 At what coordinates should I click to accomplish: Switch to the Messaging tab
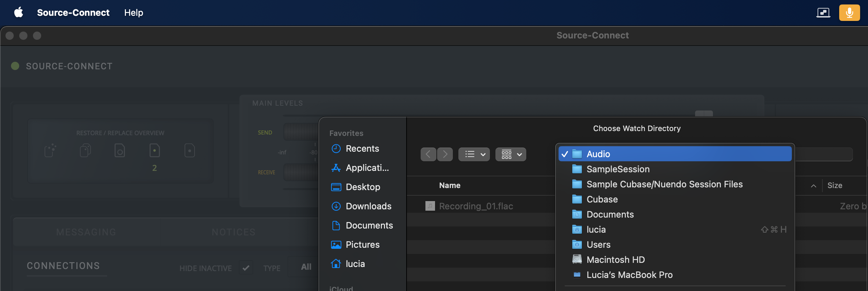pos(86,232)
